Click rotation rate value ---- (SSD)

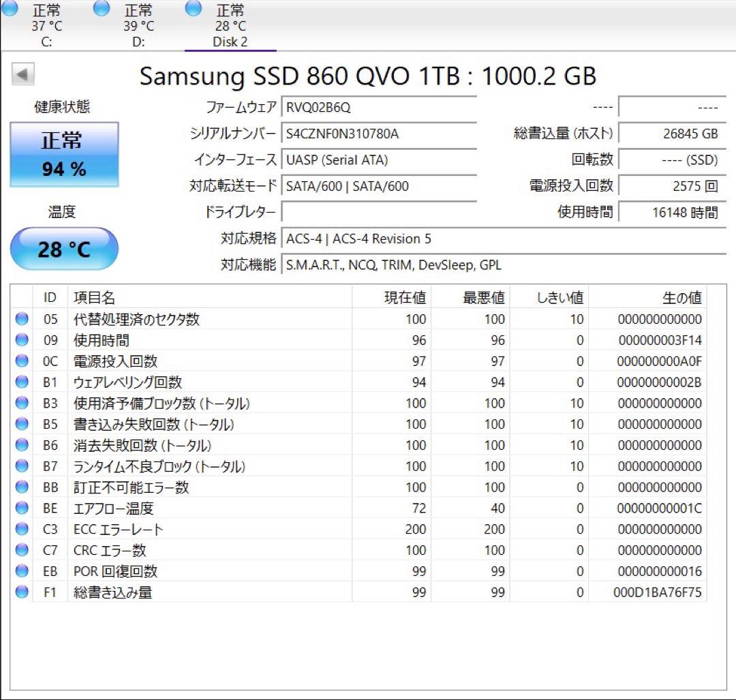click(x=673, y=160)
